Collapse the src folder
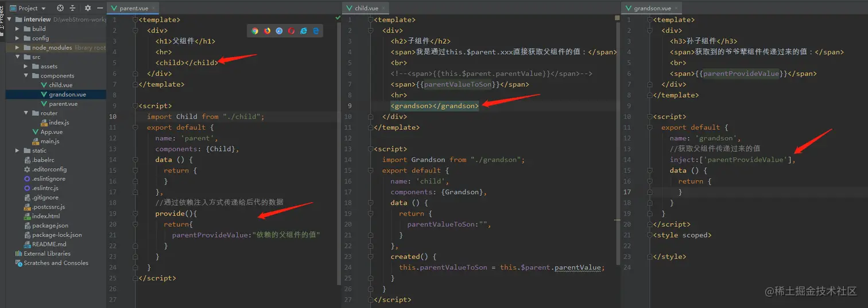The image size is (868, 308). click(18, 57)
